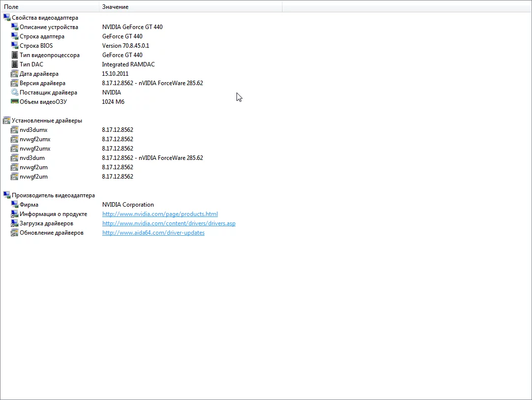The width and height of the screenshot is (532, 400).
Task: Select the value NVIDIA GeForce GT 440
Action: pos(132,27)
